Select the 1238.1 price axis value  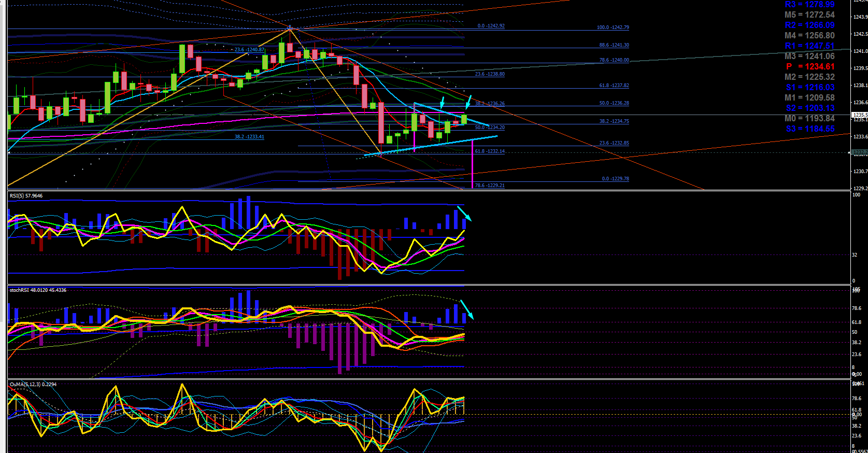[x=860, y=86]
